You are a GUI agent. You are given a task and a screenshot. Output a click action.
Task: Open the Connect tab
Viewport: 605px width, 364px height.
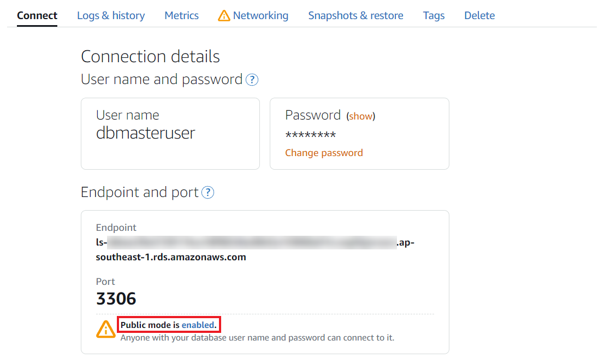[37, 15]
